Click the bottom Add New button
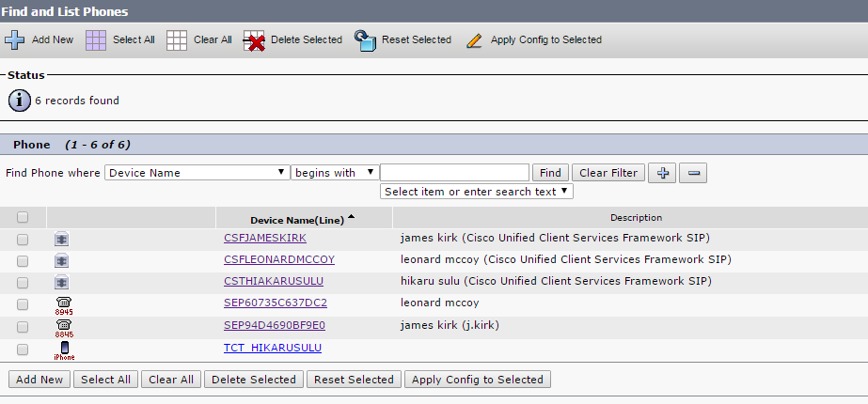Viewport: 868px width, 404px height. (39, 380)
